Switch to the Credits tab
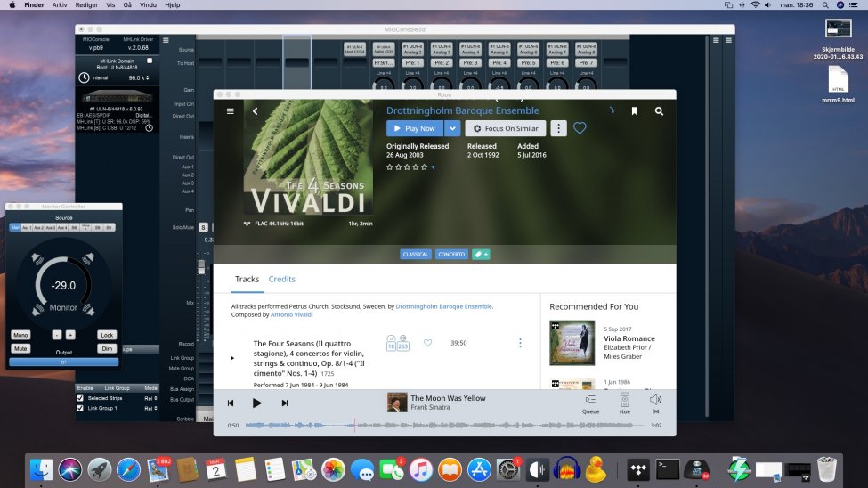The height and width of the screenshot is (488, 868). coord(282,279)
